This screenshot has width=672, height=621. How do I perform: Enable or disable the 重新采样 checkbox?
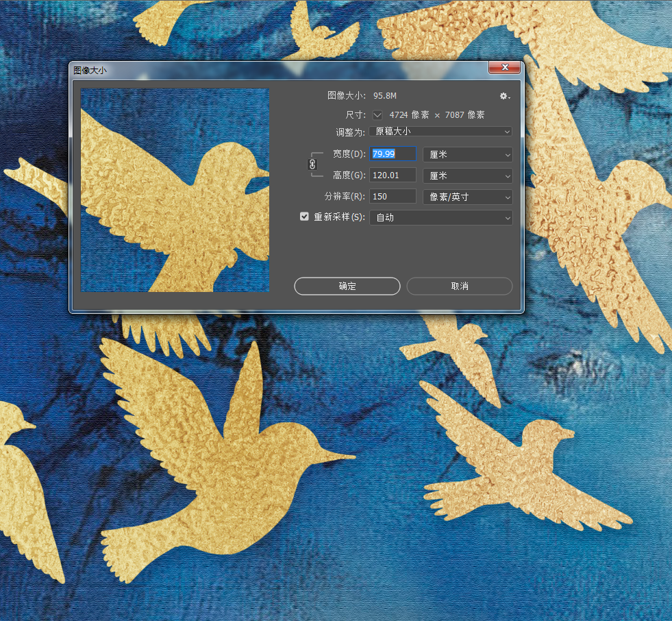click(304, 217)
